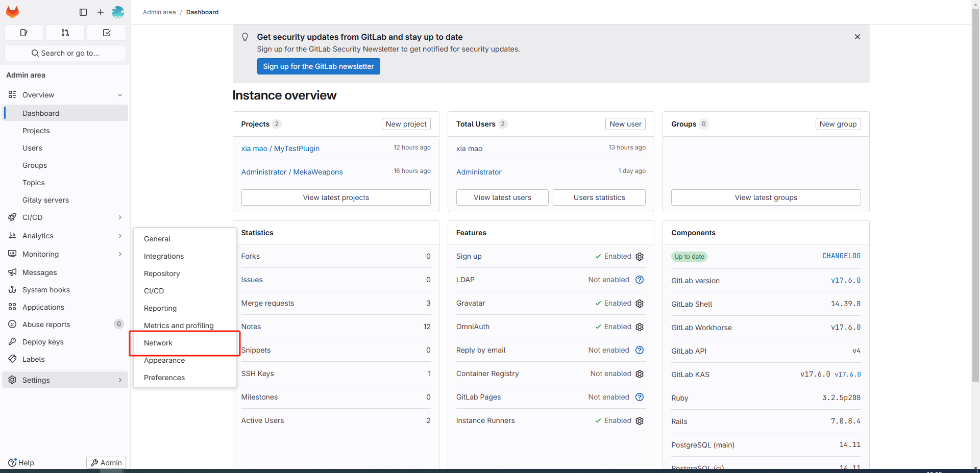Select Dashboard in the sidebar

pyautogui.click(x=65, y=113)
